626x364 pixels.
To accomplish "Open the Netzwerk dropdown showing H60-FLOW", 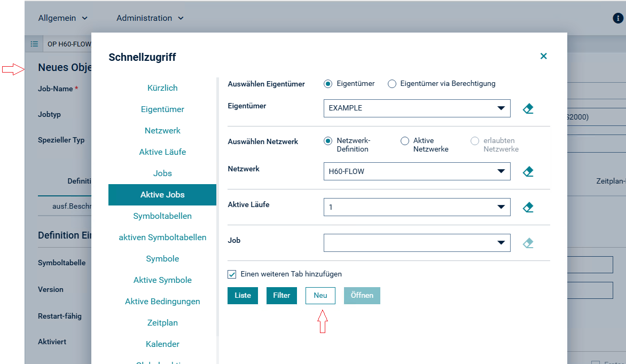I will pyautogui.click(x=417, y=171).
